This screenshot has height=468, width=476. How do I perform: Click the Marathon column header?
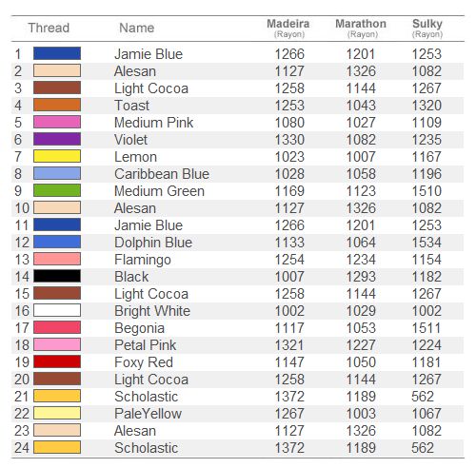(x=361, y=28)
